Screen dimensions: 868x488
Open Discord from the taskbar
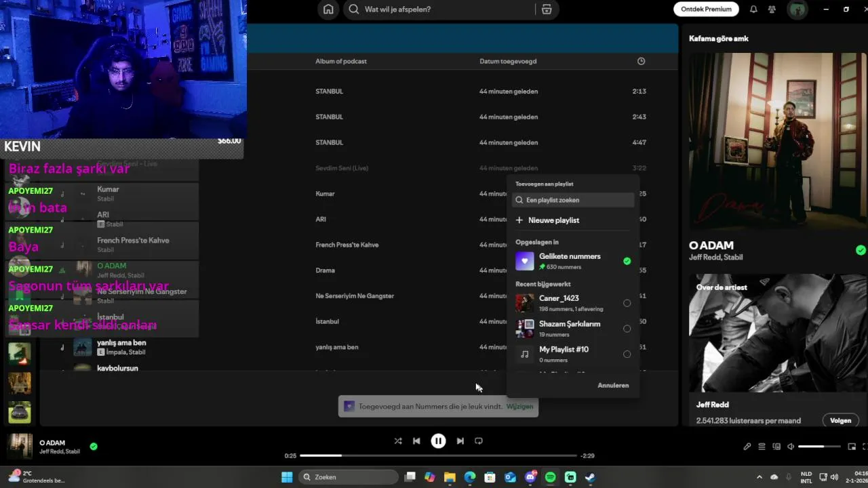point(530,477)
